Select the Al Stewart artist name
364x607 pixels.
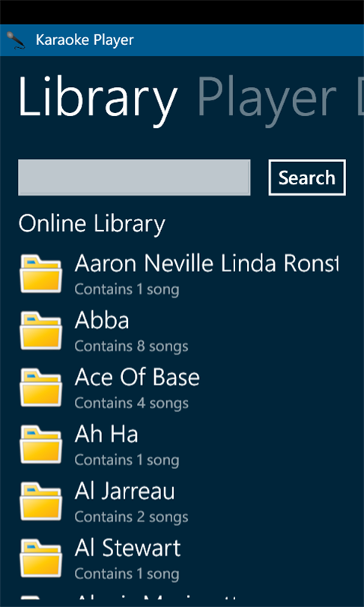point(127,548)
